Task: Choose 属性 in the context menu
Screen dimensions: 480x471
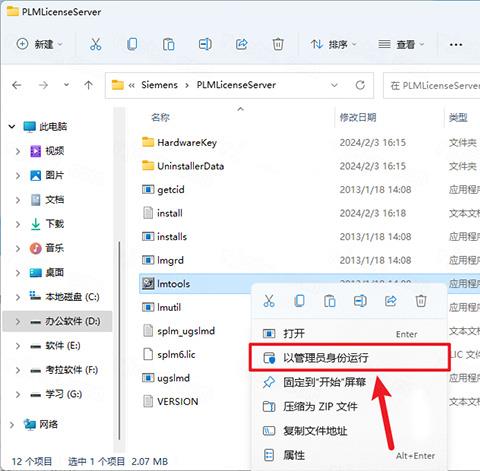Action: [348, 455]
